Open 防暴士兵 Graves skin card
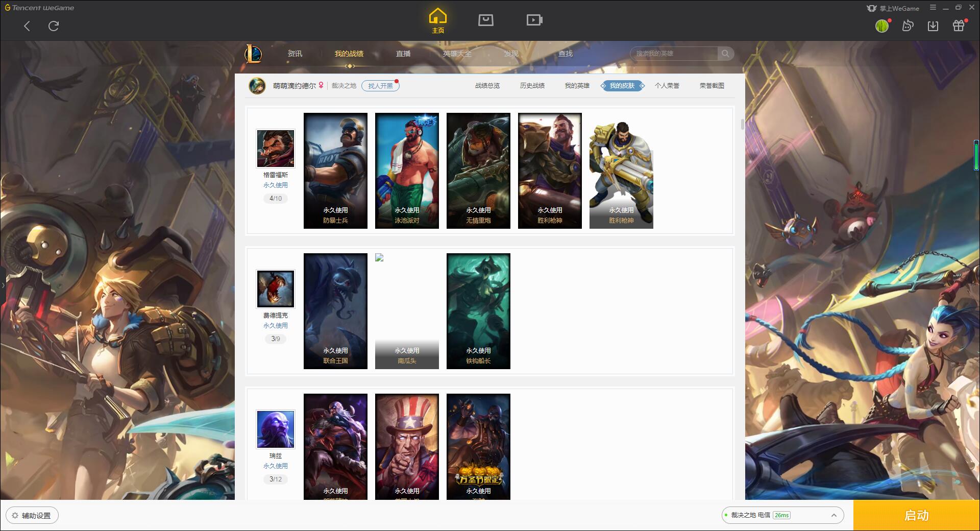 (335, 171)
